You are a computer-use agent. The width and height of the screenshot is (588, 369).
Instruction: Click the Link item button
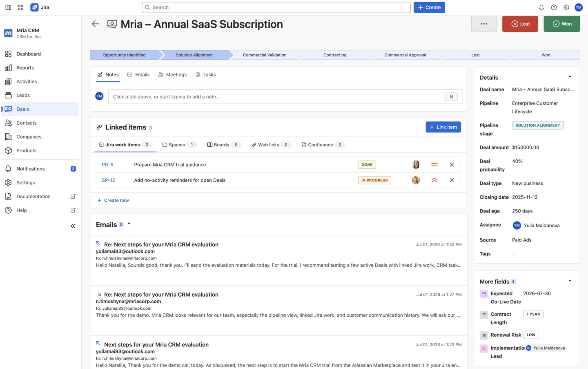click(x=443, y=127)
